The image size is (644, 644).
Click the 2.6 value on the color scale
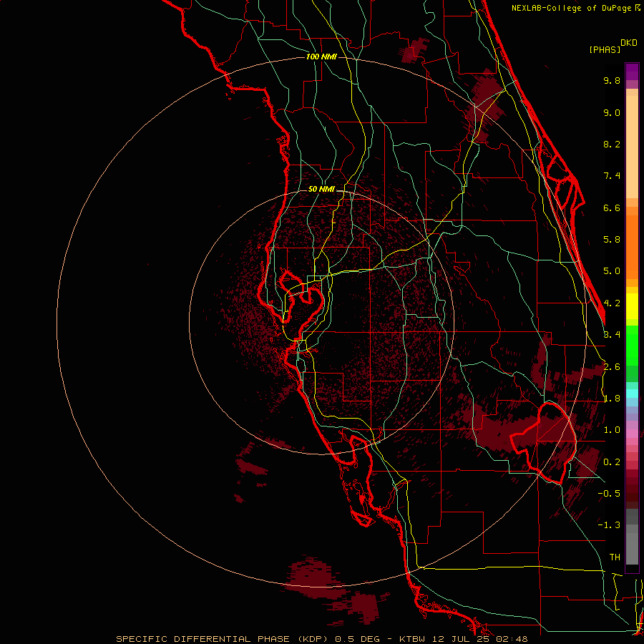click(x=612, y=367)
